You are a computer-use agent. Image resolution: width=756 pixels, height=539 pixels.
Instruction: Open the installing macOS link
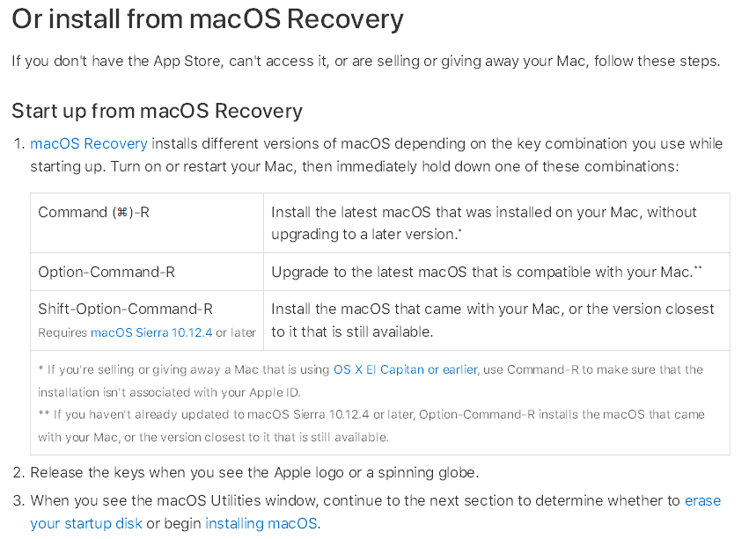[x=261, y=523]
